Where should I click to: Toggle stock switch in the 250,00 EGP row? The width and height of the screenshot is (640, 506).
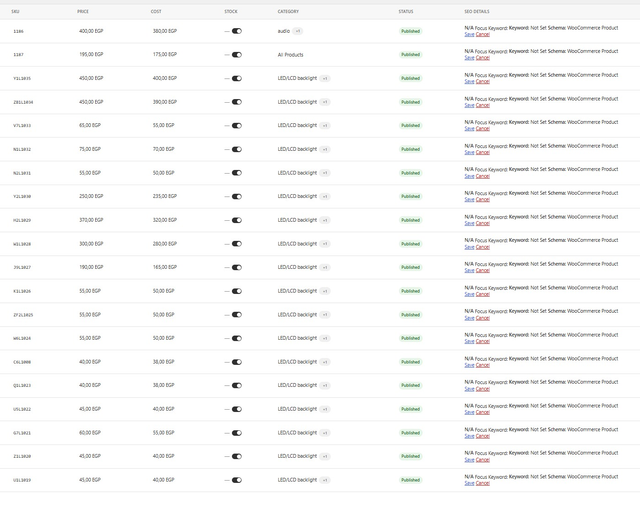237,197
